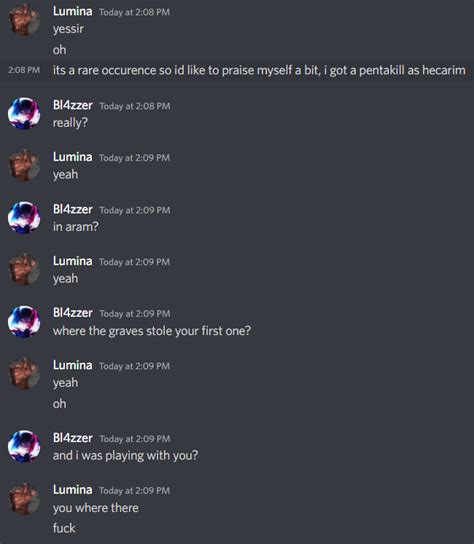Select the Lumina username above 'you where there'
Viewport: 474px width, 544px height.
click(73, 490)
